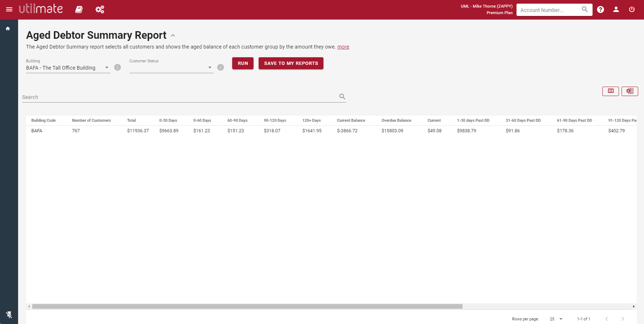Focus the Account Number input field
Image resolution: width=644 pixels, height=324 pixels.
click(x=549, y=10)
